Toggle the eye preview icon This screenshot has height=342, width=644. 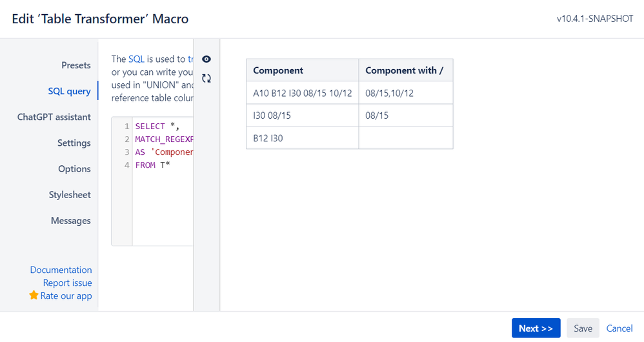206,59
